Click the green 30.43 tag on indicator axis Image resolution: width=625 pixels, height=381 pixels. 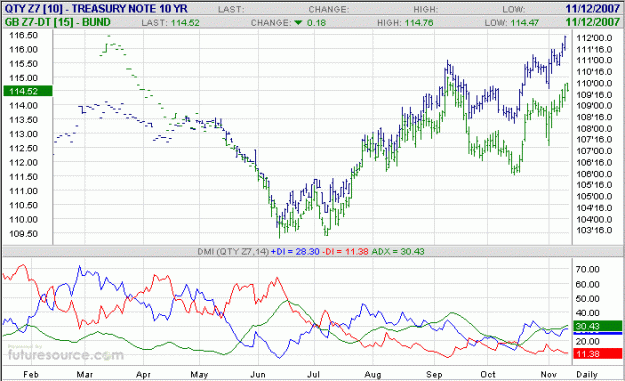coord(597,326)
